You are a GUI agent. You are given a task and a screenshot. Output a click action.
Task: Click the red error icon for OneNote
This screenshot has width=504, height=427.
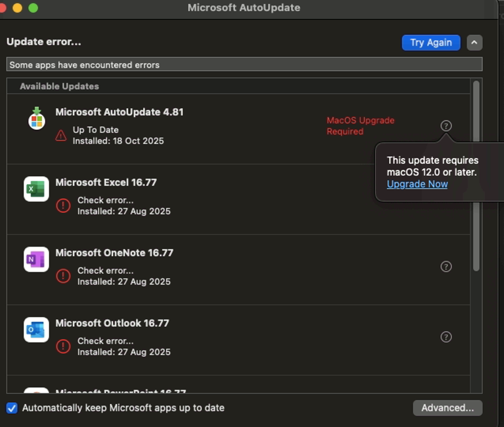pyautogui.click(x=63, y=276)
